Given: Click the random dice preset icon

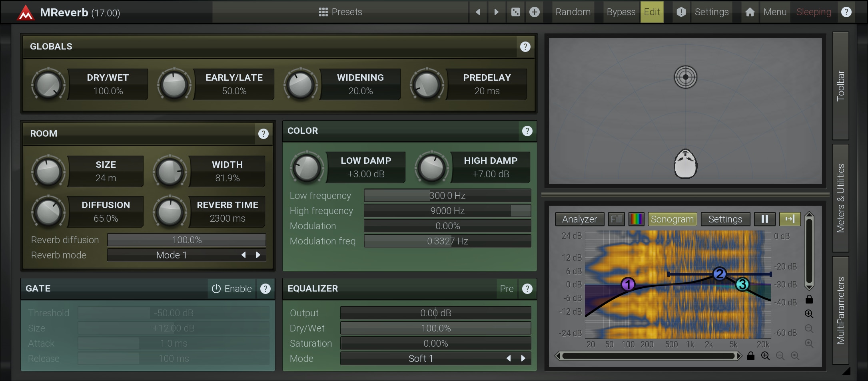Looking at the screenshot, I should click(x=516, y=12).
